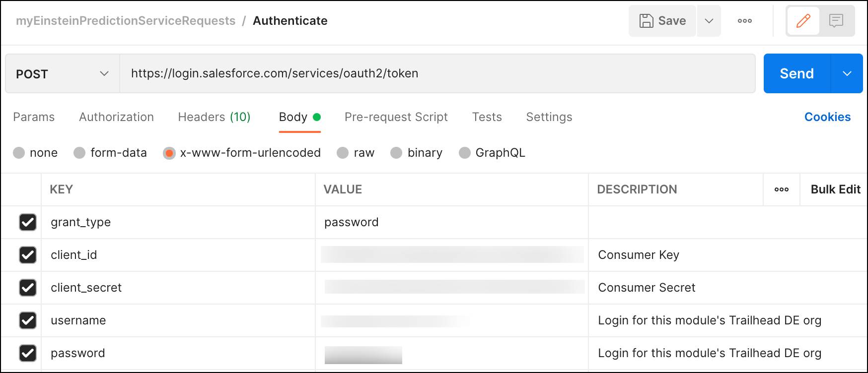
Task: Switch to the Params tab
Action: point(34,117)
